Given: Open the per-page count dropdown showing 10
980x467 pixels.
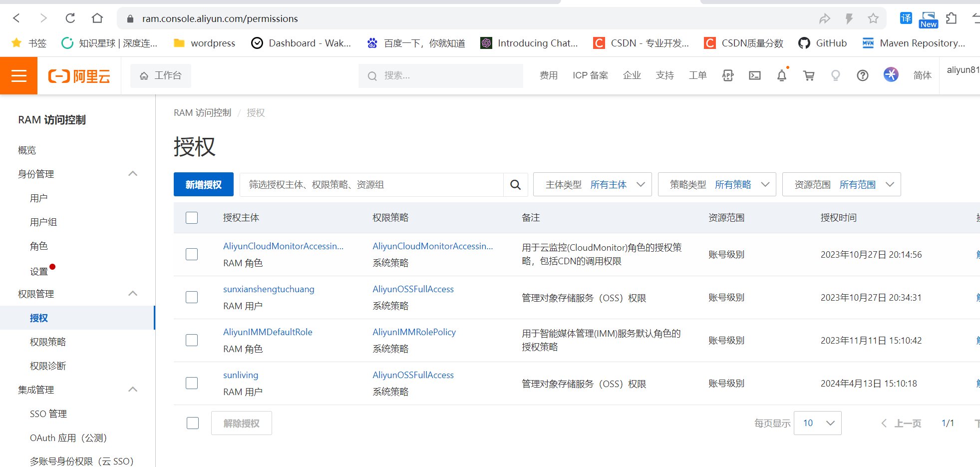Looking at the screenshot, I should coord(818,423).
